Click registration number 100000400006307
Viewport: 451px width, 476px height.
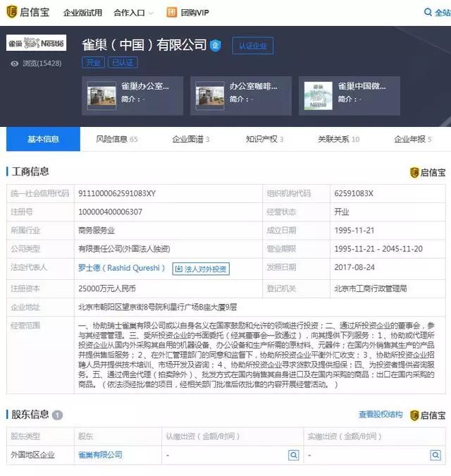coord(110,212)
